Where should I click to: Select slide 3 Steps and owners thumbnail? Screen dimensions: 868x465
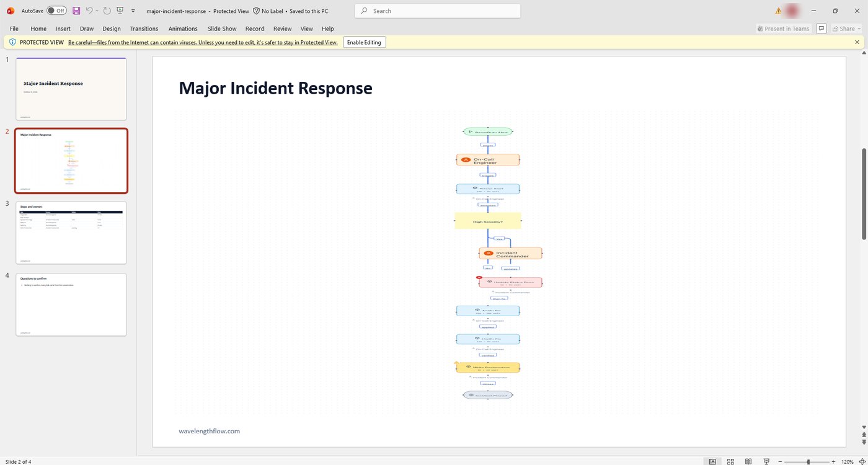(x=71, y=232)
